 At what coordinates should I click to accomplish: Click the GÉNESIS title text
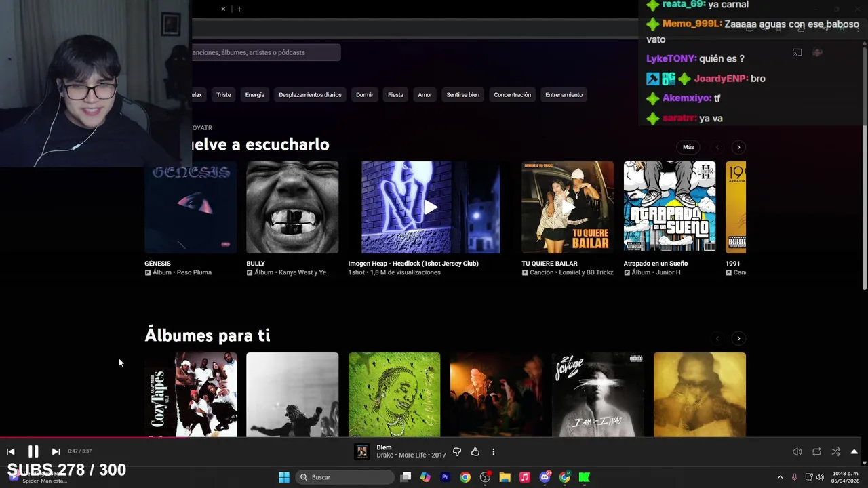pyautogui.click(x=157, y=264)
